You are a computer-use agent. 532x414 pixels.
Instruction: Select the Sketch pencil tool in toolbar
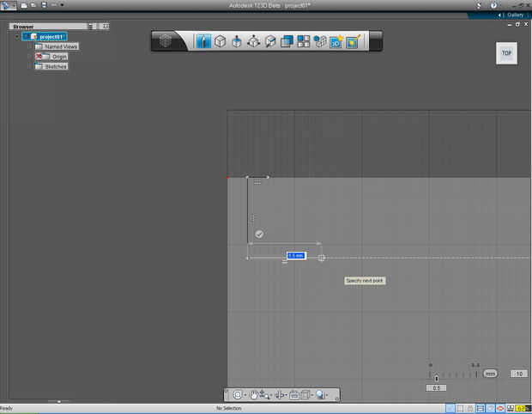click(203, 41)
